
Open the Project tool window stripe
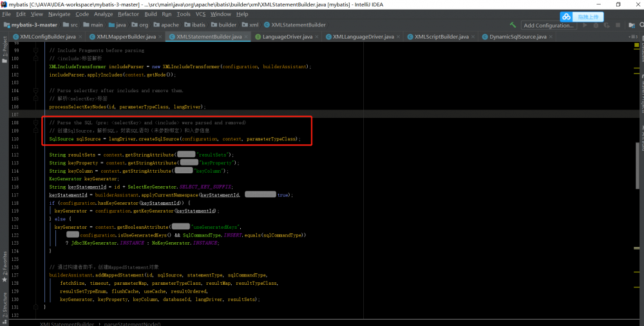pos(5,50)
